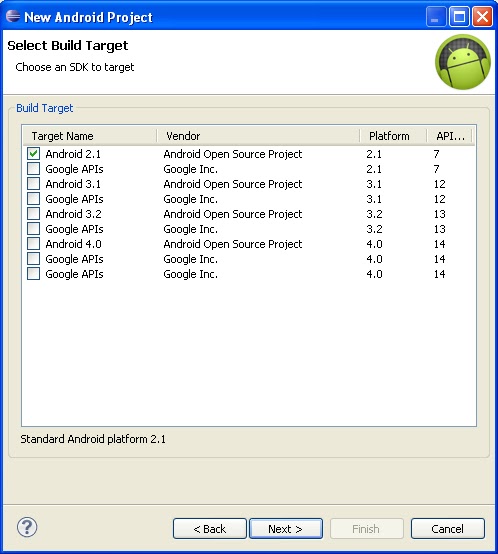Enable the Android 3.1 target checkbox

point(34,184)
